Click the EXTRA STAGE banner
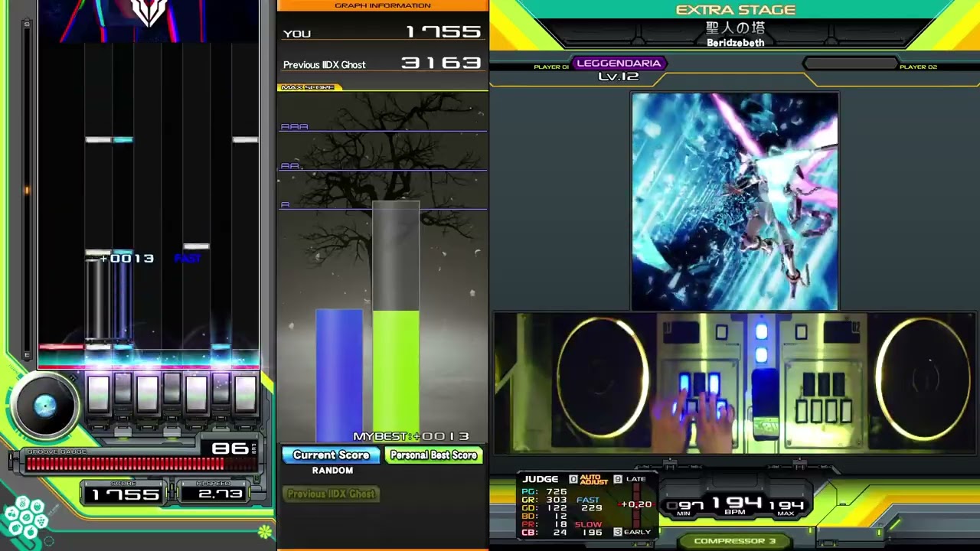 tap(736, 10)
